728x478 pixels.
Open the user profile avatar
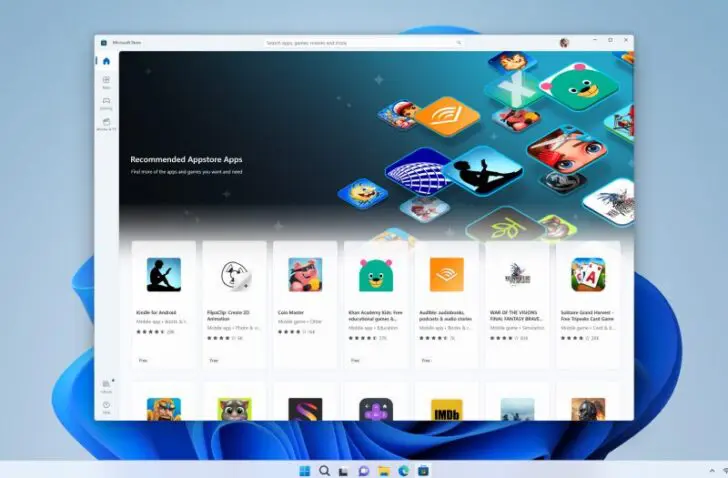[564, 43]
